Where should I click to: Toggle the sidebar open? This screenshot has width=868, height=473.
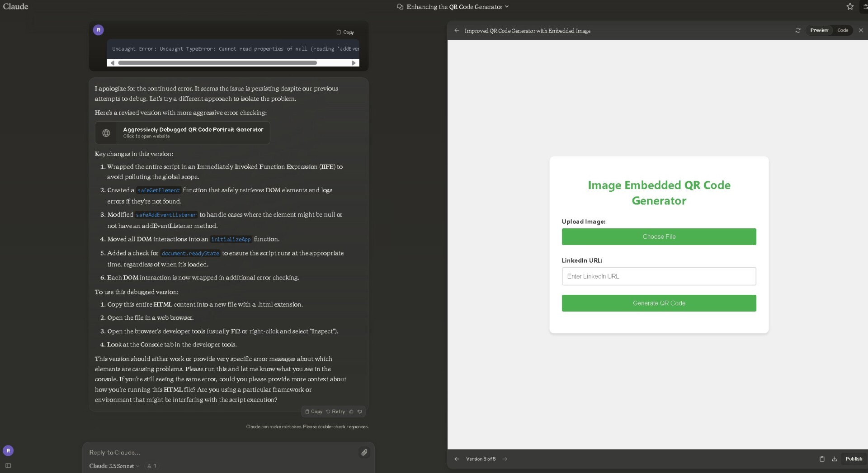(8, 466)
